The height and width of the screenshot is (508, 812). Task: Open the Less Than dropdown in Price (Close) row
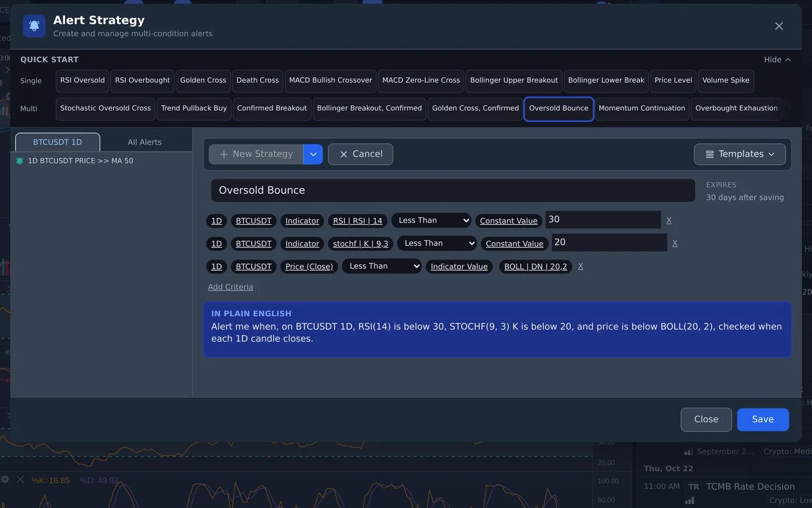click(382, 266)
